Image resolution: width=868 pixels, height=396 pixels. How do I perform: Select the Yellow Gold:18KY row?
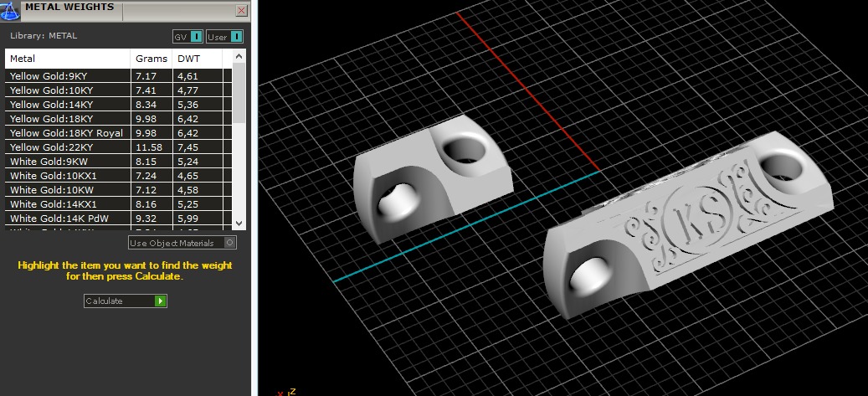pos(119,119)
